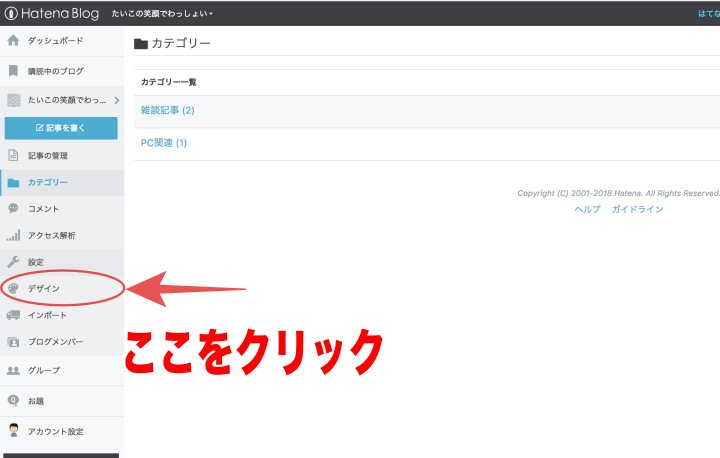Open the blog name dropdown in header
720x458 pixels.
pos(162,14)
